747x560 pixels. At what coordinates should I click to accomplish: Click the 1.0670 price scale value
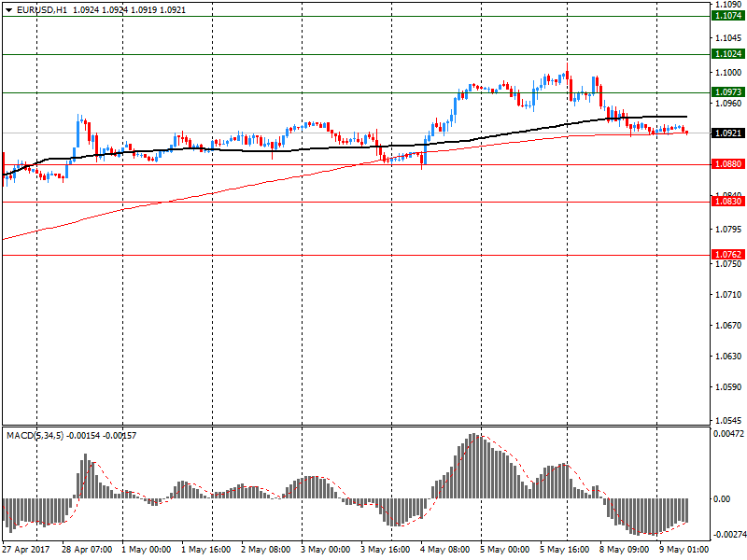click(x=728, y=326)
